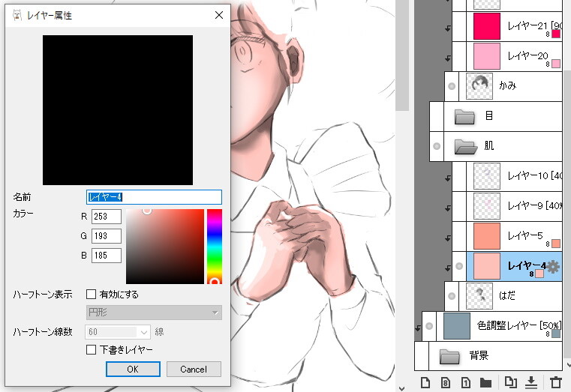Toggle visibility of 肌 folder
The width and height of the screenshot is (571, 392).
437,146
